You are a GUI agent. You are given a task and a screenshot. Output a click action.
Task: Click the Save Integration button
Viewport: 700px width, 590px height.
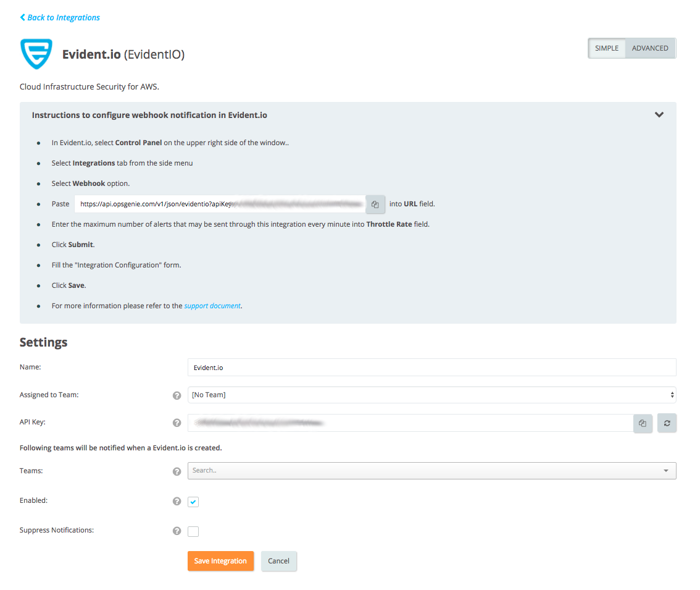coord(220,561)
